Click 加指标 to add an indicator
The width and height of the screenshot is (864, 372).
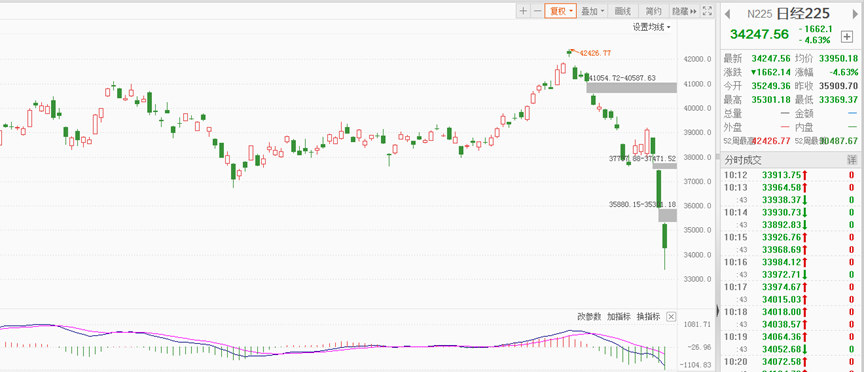(x=619, y=316)
